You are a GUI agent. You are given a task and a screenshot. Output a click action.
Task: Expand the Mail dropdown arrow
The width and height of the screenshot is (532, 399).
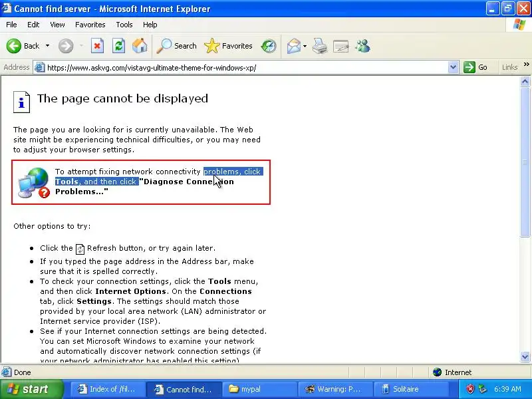[305, 46]
